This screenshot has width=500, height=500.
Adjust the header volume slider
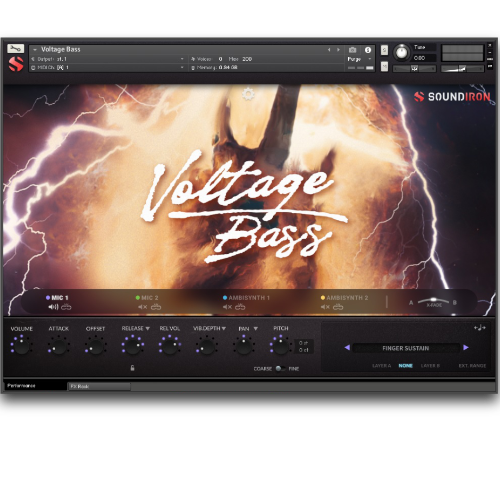[x=462, y=69]
